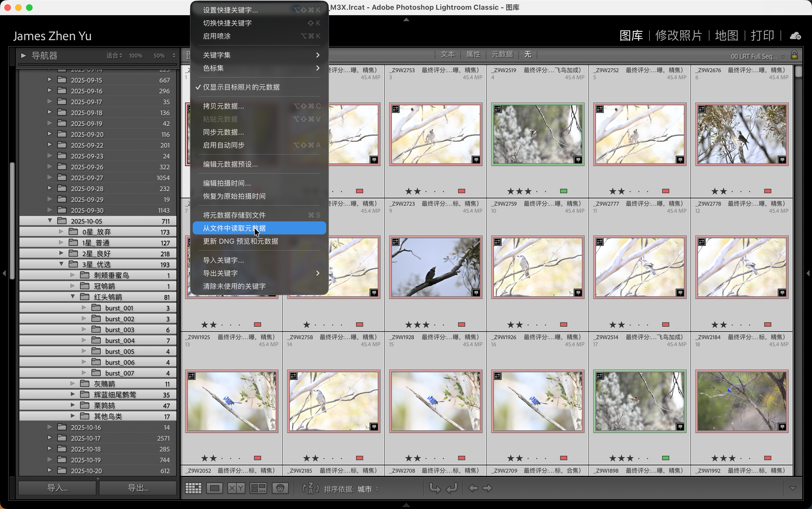This screenshot has width=812, height=509.
Task: Select 无 filter option in filter bar
Action: point(528,54)
